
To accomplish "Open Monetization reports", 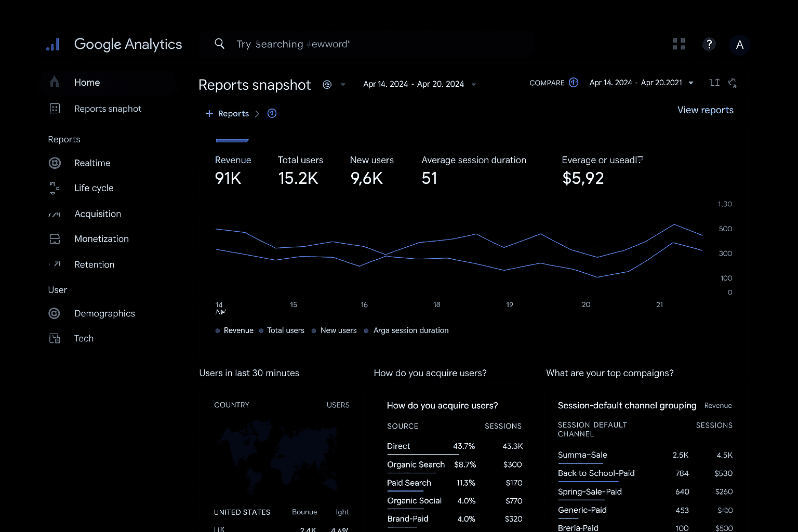I will point(101,239).
